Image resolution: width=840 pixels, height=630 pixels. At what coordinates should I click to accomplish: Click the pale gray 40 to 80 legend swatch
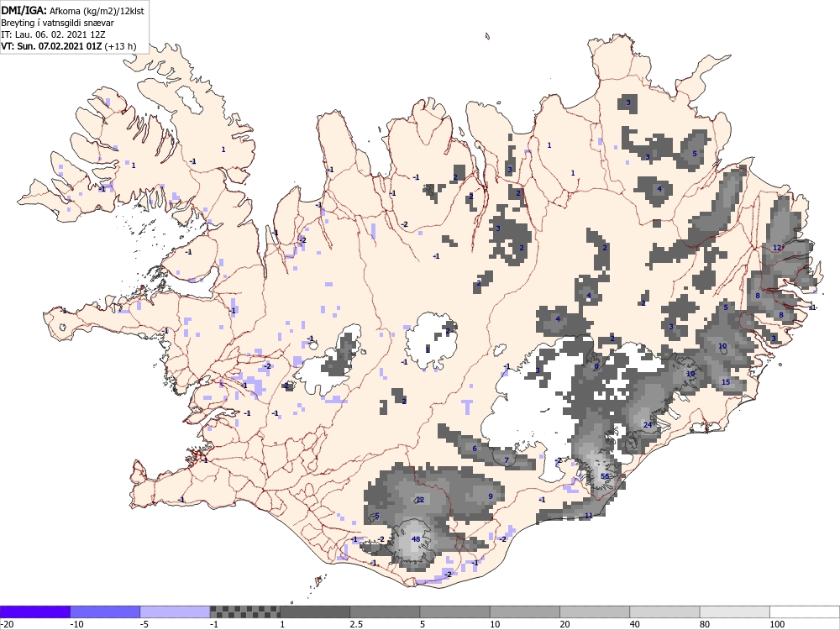tap(664, 612)
